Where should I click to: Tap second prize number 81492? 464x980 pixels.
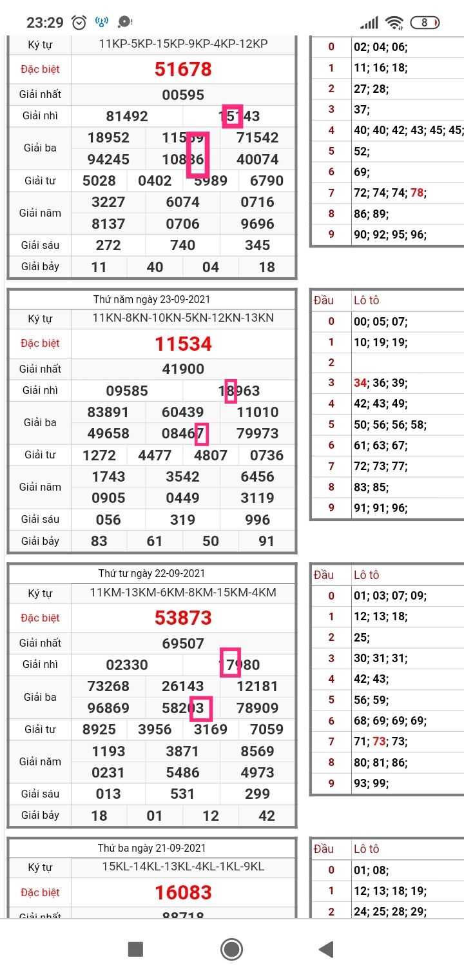coord(127,117)
